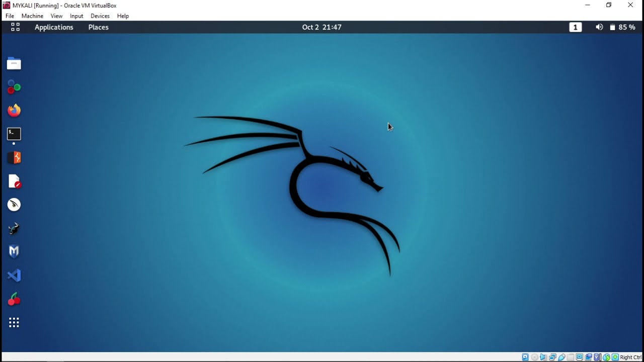
Task: Launch Burp Suite from the dock
Action: pos(14,157)
